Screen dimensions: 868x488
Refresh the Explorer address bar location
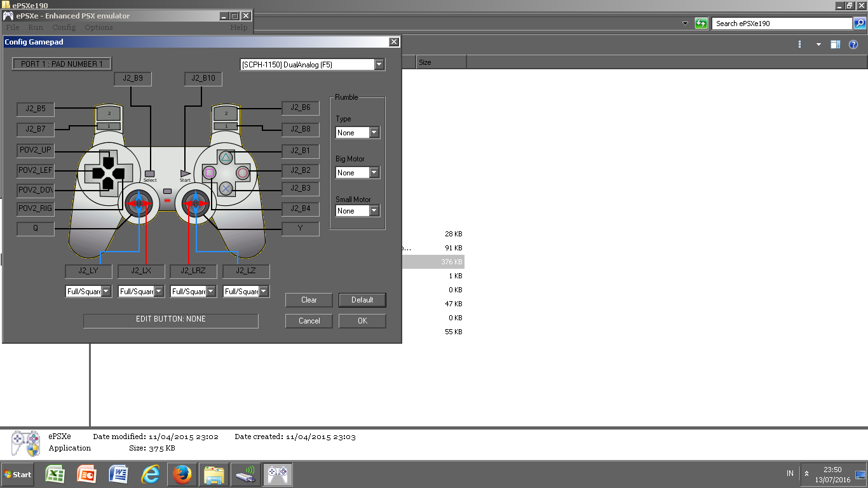pyautogui.click(x=701, y=24)
